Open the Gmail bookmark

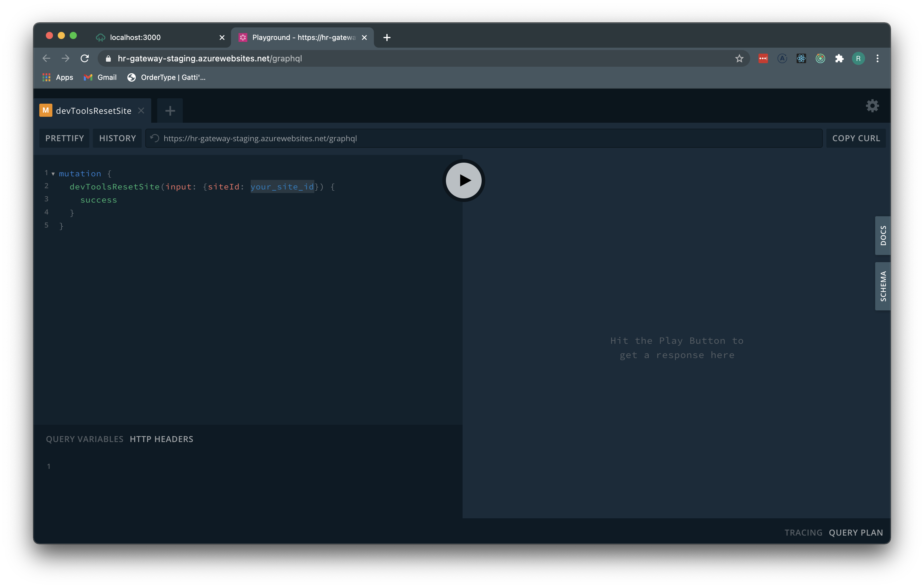[x=100, y=77]
